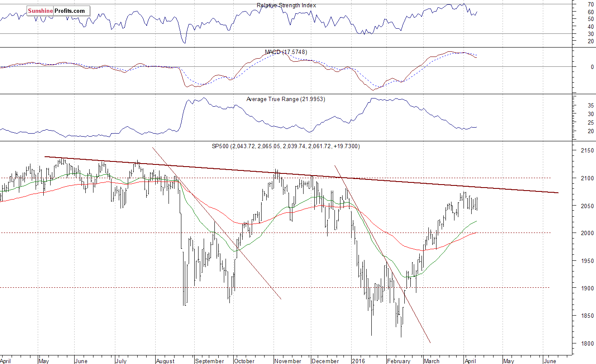Click the November month label
The height and width of the screenshot is (364, 596).
tap(288, 361)
